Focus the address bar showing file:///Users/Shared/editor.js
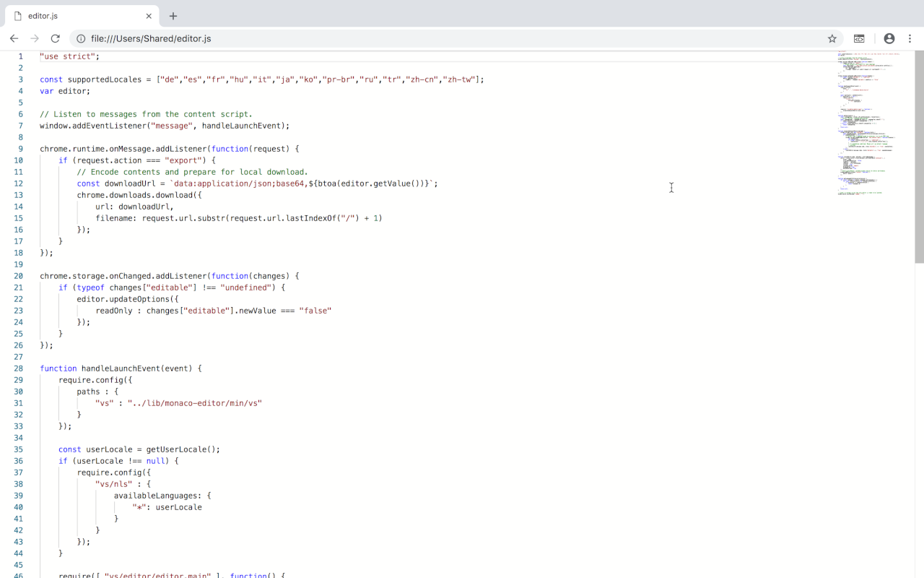Image resolution: width=924 pixels, height=578 pixels. [x=455, y=38]
